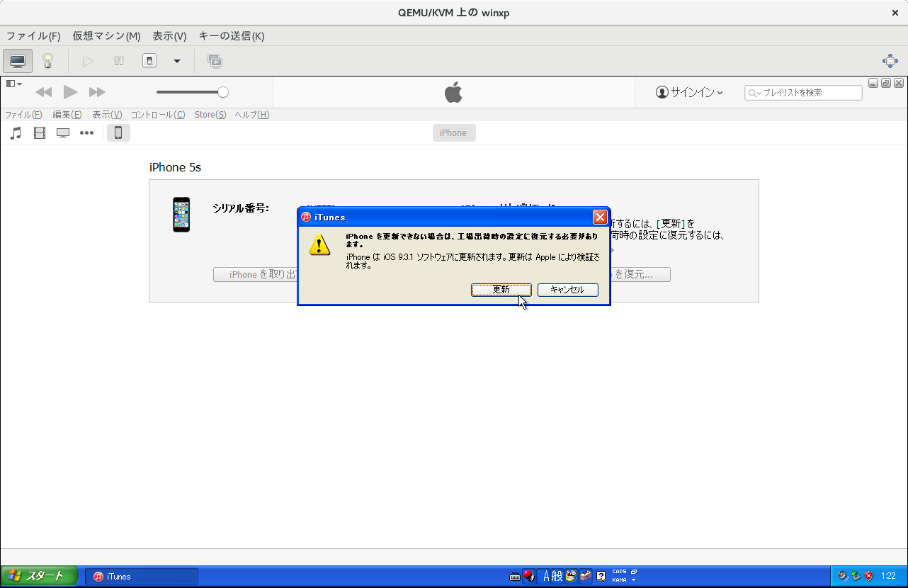Open language bar options small arrow
This screenshot has width=908, height=588.
pyautogui.click(x=634, y=580)
